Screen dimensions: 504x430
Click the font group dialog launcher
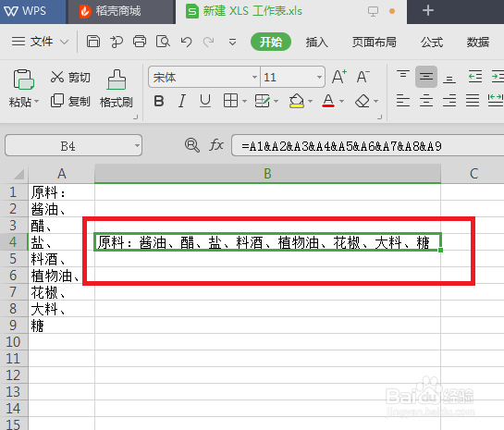click(x=380, y=117)
